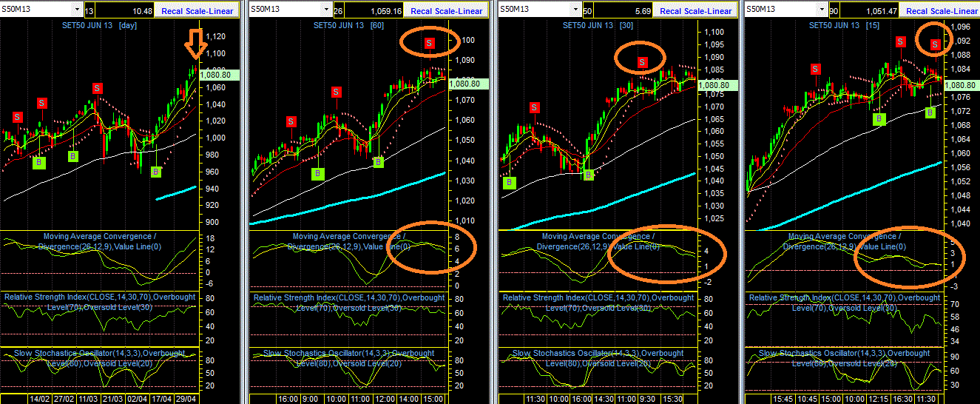The image size is (980, 404).
Task: Click the leftmost red S marker in 30-minute chart
Action: pos(534,107)
